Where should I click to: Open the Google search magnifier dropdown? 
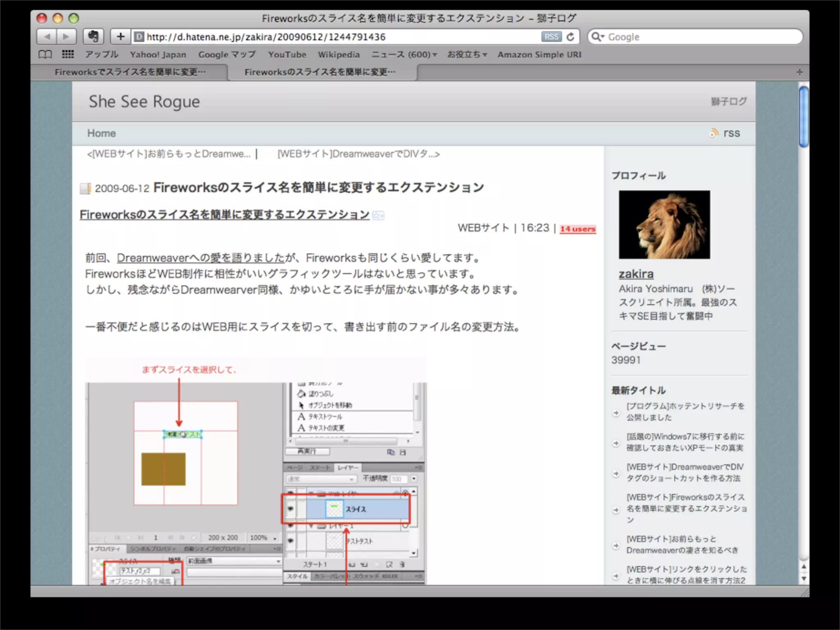coord(598,37)
